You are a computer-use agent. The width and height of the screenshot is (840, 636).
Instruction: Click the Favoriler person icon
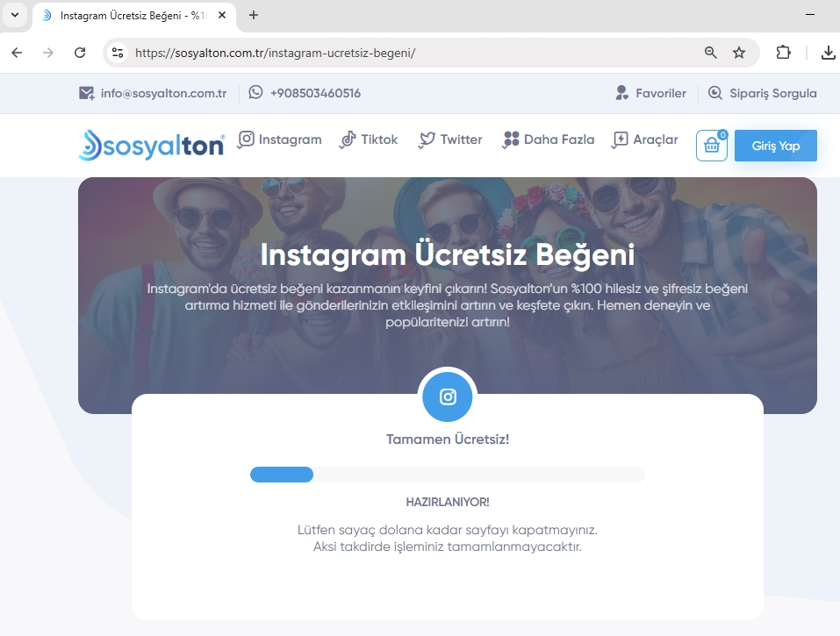pos(621,92)
